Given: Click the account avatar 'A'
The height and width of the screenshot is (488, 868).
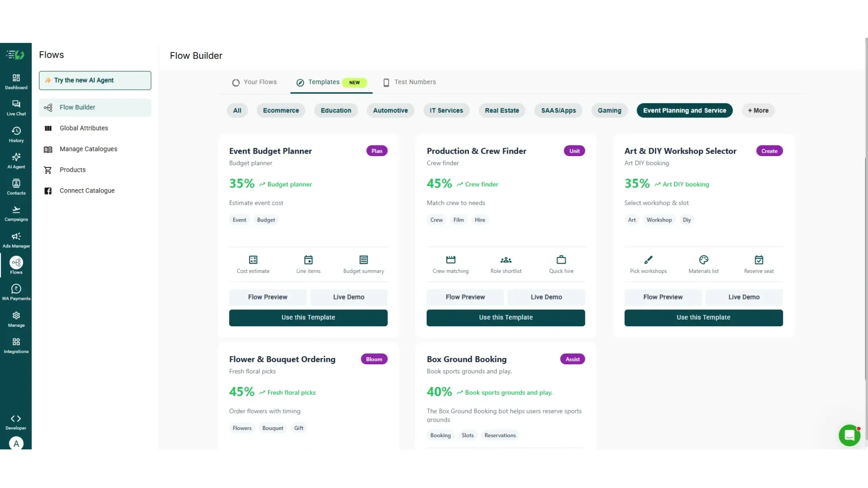Looking at the screenshot, I should (16, 443).
